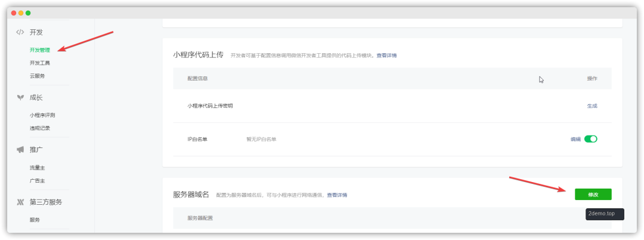Click the 开发 code brackets icon
Screen dimensions: 644x240
(20, 32)
